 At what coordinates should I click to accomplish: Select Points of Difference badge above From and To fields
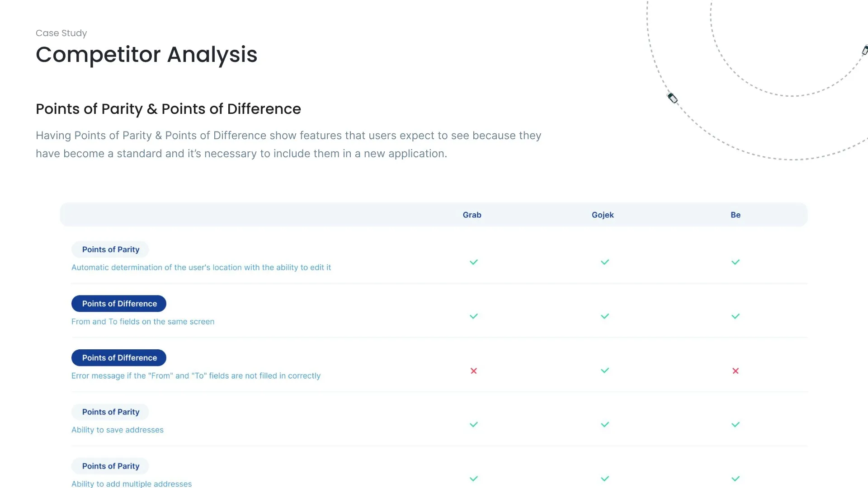(x=119, y=304)
